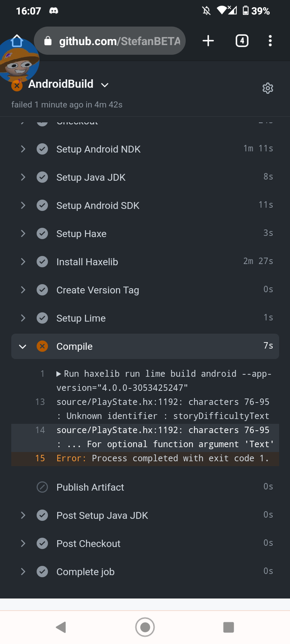Click the Complete job step label
This screenshot has height=644, width=290.
point(85,572)
